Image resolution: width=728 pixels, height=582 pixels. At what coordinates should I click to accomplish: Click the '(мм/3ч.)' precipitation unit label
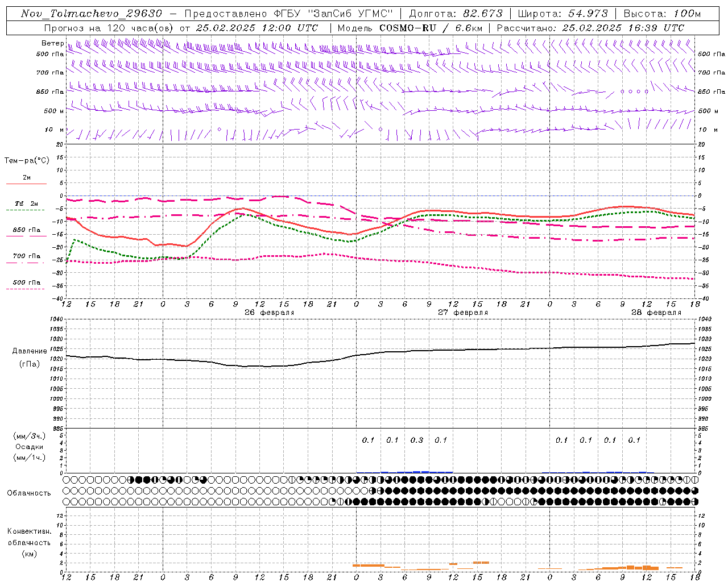pos(30,436)
